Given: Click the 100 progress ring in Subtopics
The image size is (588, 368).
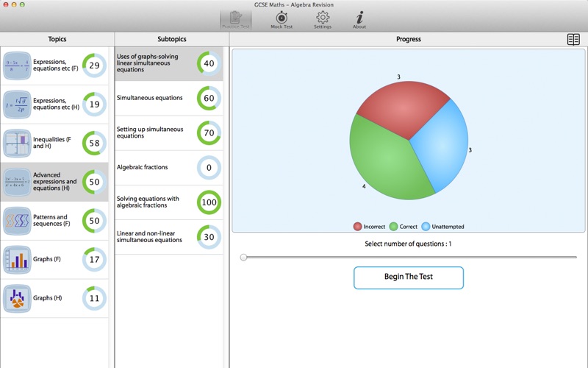Looking at the screenshot, I should pos(209,202).
